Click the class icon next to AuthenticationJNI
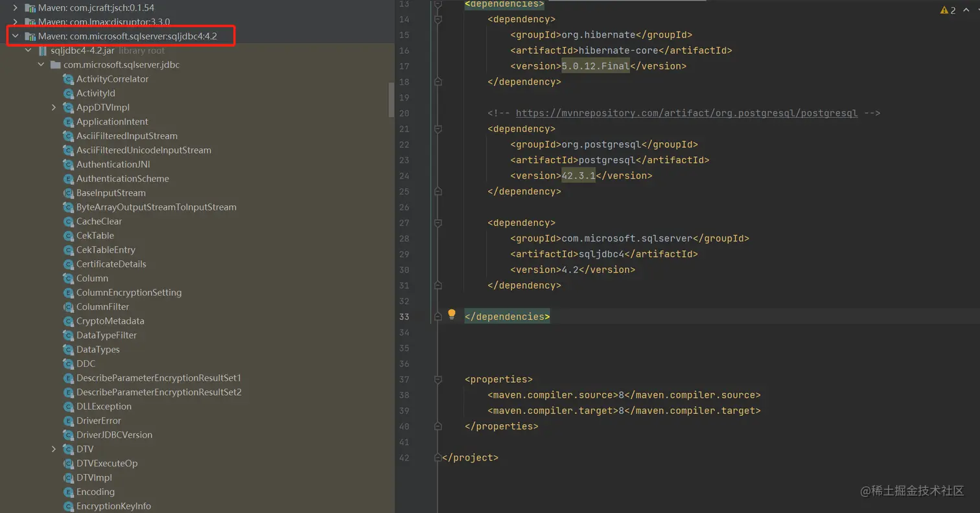 [x=68, y=165]
